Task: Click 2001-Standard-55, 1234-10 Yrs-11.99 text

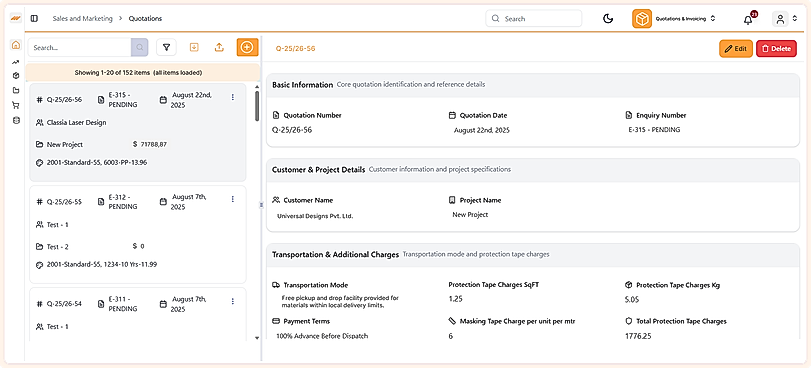Action: click(x=102, y=264)
